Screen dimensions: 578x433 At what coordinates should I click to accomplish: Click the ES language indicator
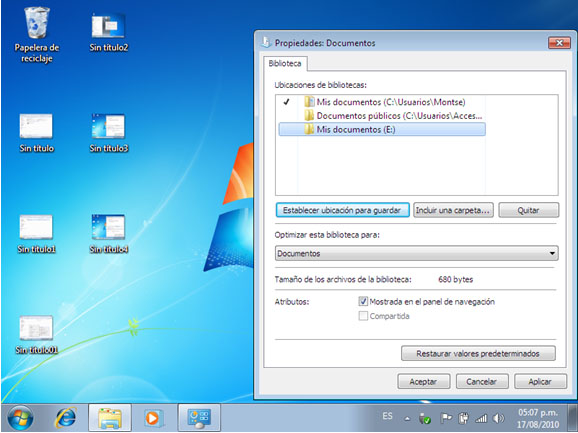pyautogui.click(x=387, y=416)
